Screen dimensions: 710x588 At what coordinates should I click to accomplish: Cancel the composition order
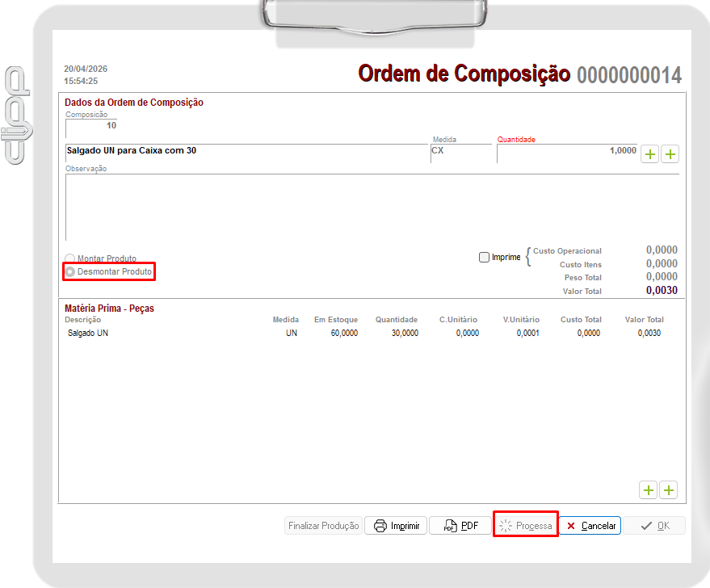(590, 526)
